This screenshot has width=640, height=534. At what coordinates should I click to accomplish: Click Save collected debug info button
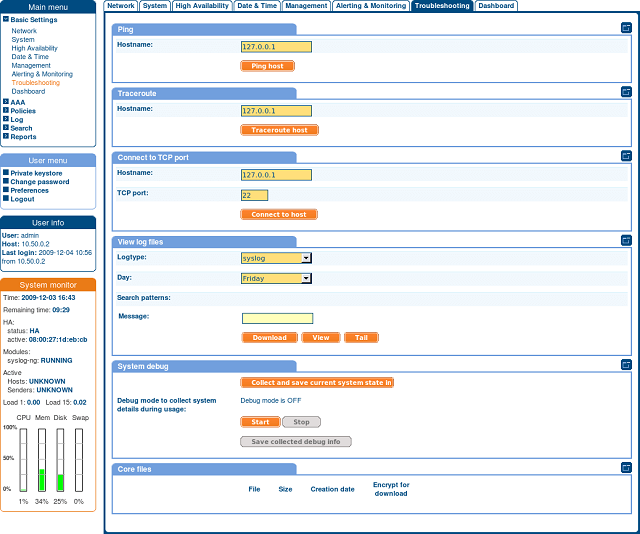tap(296, 442)
